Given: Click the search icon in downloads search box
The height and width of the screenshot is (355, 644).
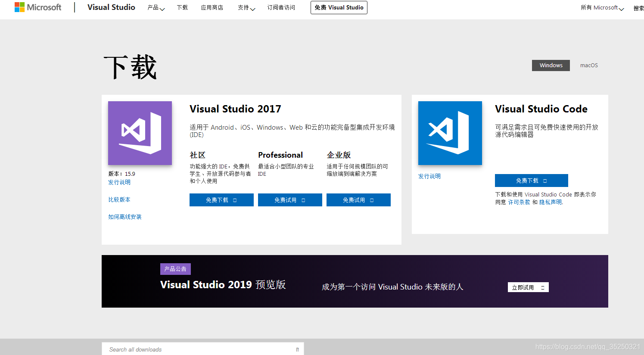Looking at the screenshot, I should pos(297,349).
